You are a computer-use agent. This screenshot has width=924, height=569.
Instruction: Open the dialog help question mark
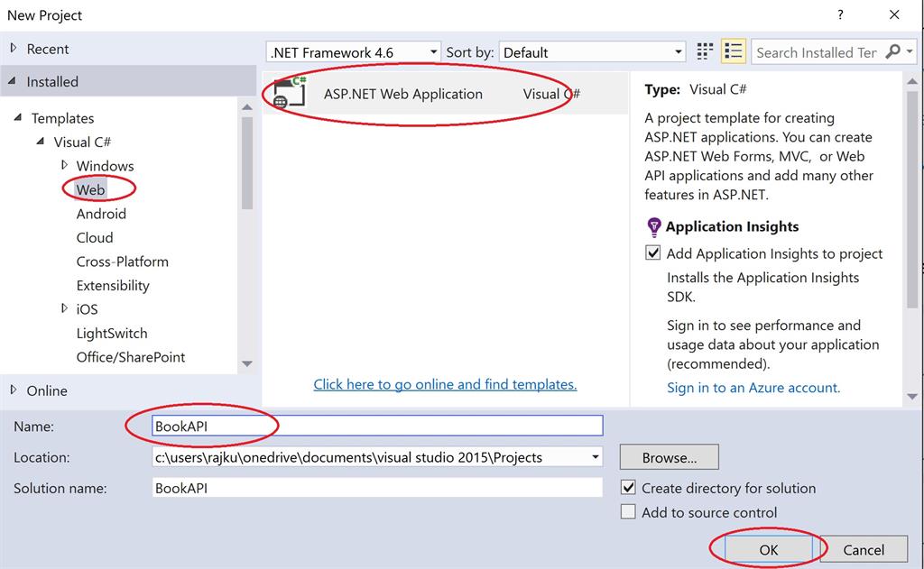pyautogui.click(x=840, y=14)
